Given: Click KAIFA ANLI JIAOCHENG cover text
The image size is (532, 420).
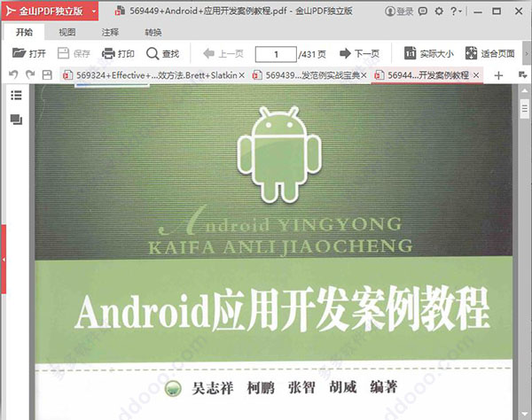Looking at the screenshot, I should click(x=280, y=247).
